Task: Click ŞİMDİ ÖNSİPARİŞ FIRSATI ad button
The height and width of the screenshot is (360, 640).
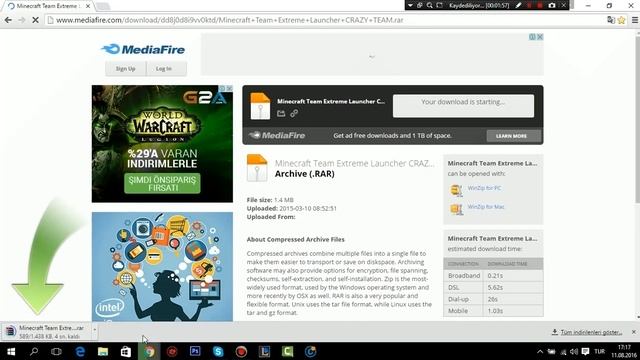Action: tap(162, 184)
